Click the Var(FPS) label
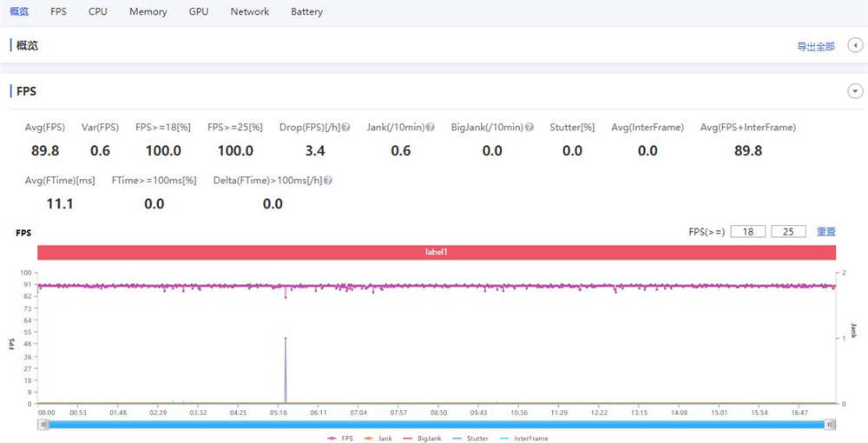Viewport: 868px width, 443px height. point(100,128)
